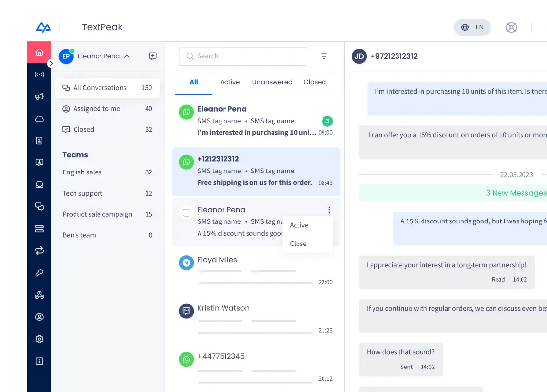Open the contacts card icon
Screen dimensions: 547x392
coord(39,140)
